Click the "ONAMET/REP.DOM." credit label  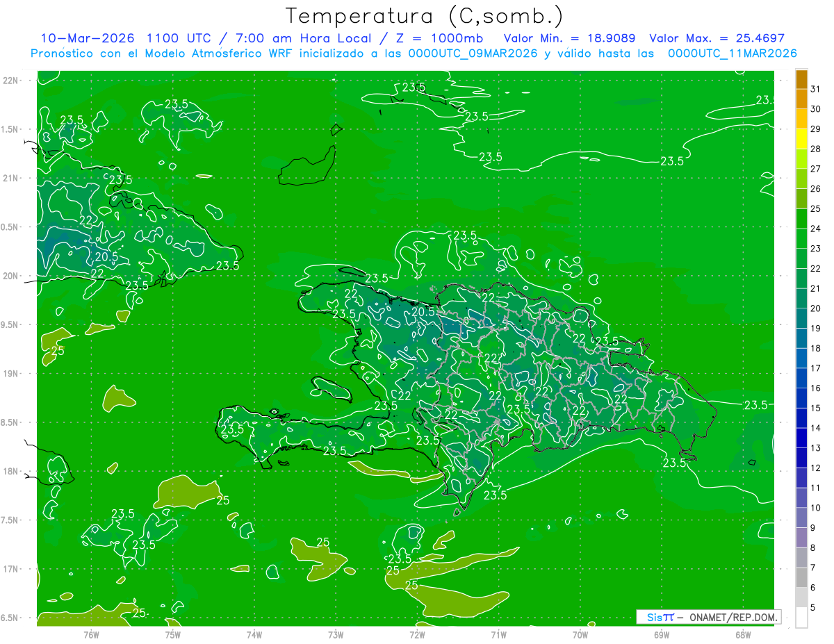tap(735, 617)
